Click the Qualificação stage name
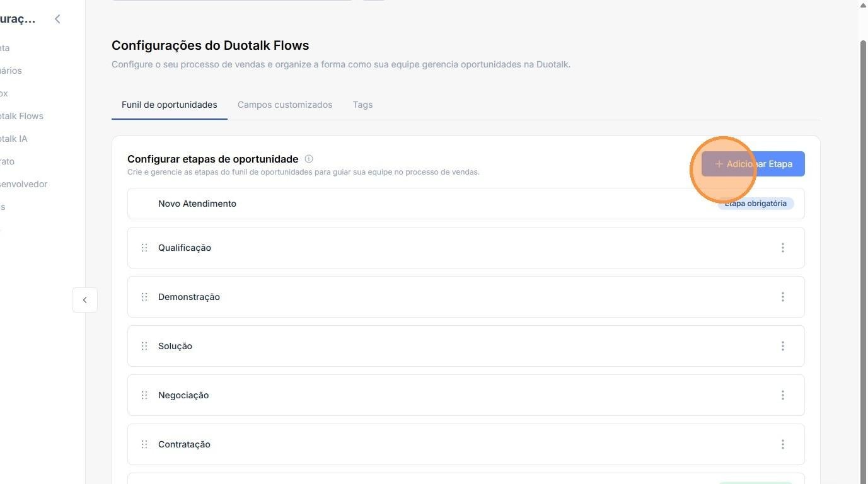 185,248
